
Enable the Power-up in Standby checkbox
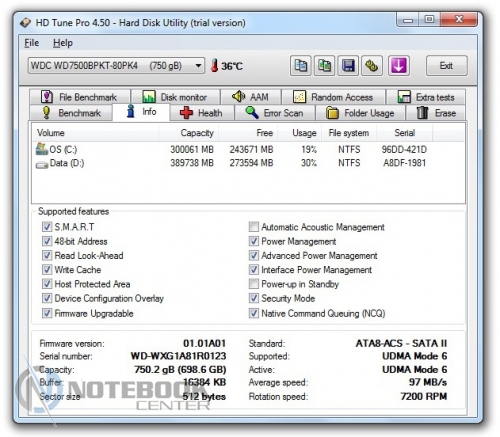[x=254, y=284]
